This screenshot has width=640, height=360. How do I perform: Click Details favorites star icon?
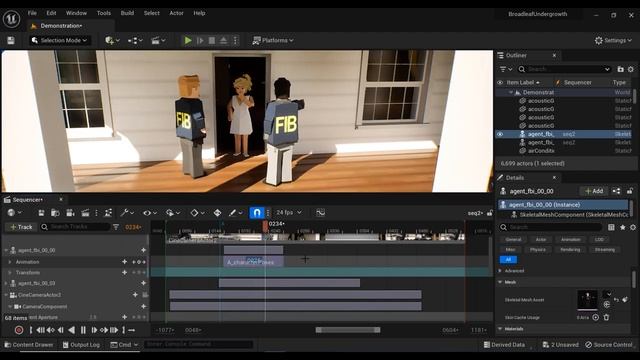click(622, 227)
